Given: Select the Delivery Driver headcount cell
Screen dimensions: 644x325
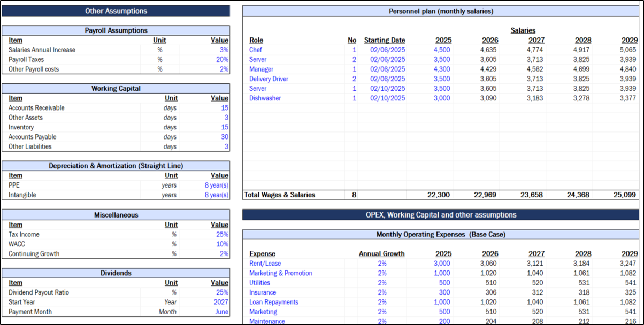Looking at the screenshot, I should (x=354, y=79).
